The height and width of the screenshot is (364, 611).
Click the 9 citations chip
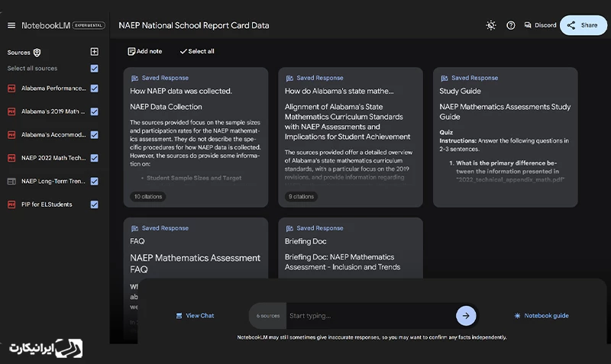click(301, 197)
